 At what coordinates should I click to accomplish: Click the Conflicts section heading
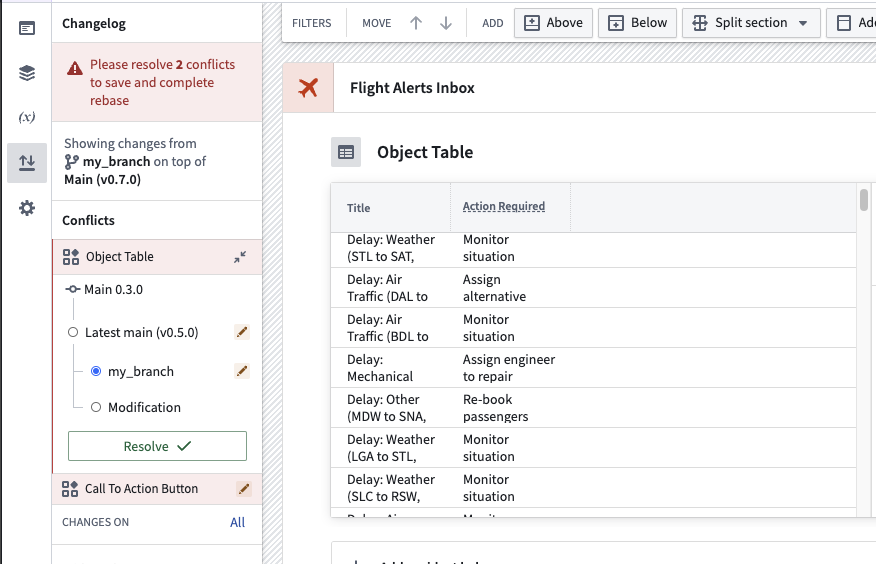pyautogui.click(x=88, y=221)
